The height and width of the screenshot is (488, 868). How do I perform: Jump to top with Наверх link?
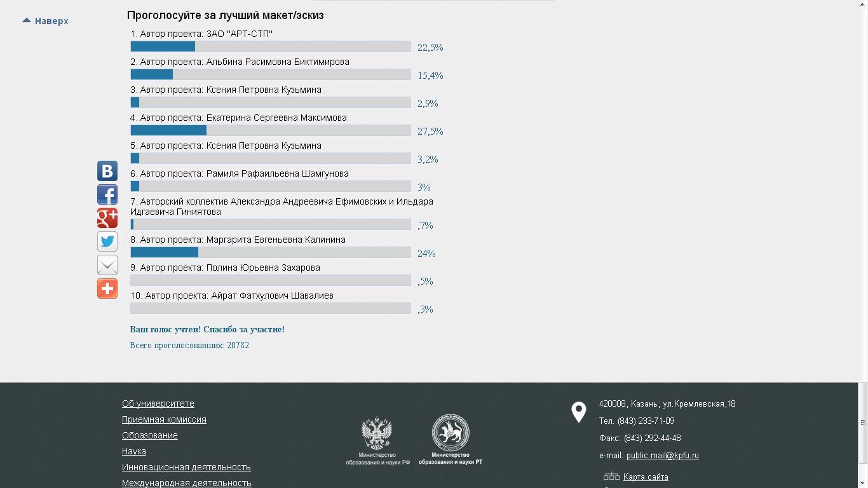(x=46, y=21)
